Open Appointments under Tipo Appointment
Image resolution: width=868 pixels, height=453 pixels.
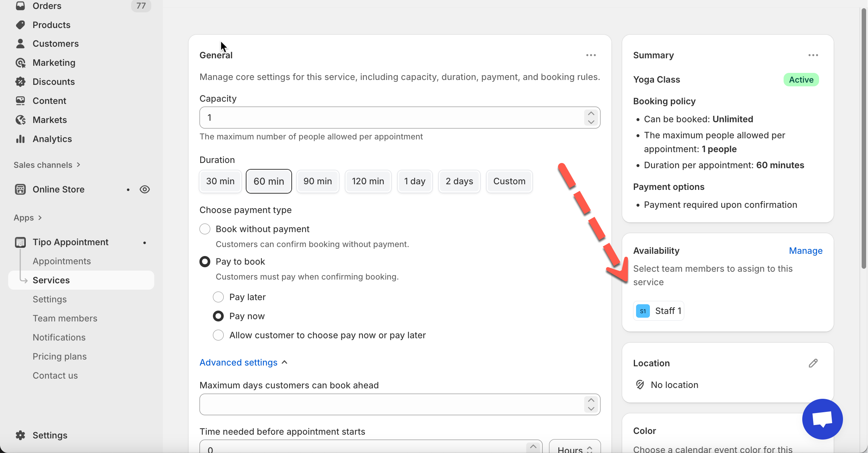click(x=62, y=261)
